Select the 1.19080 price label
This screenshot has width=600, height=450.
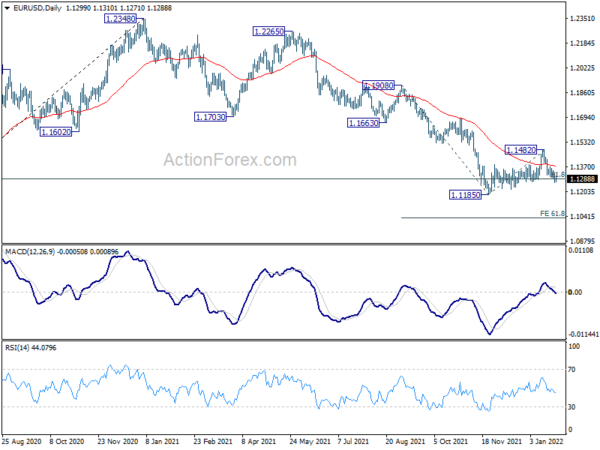[378, 85]
